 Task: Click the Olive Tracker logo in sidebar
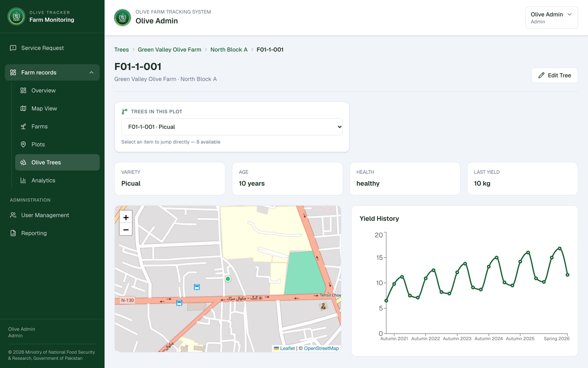click(16, 16)
